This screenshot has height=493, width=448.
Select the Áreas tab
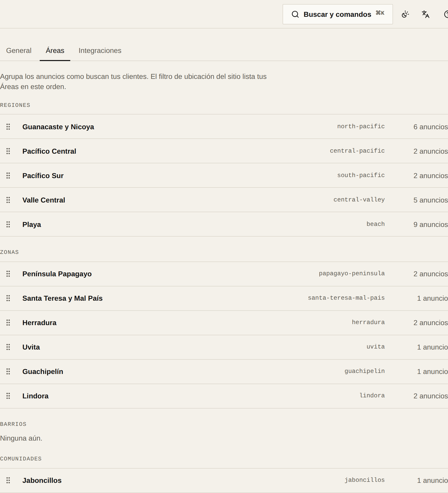click(x=55, y=51)
